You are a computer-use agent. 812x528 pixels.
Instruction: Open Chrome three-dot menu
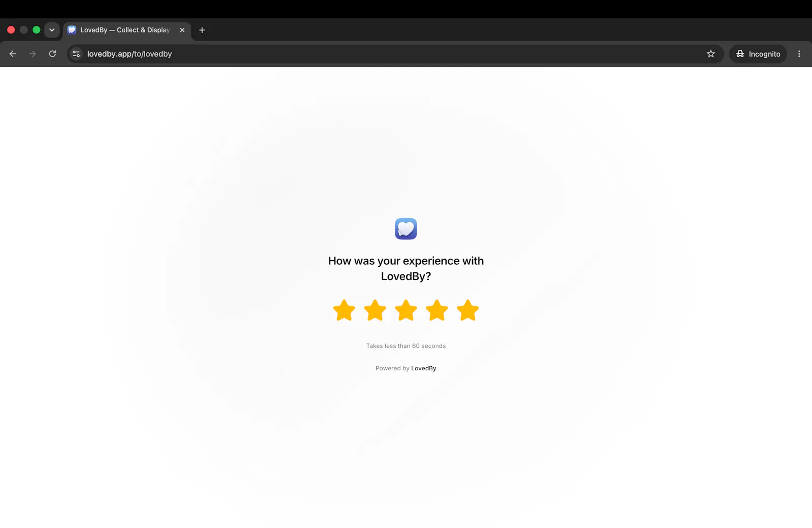pyautogui.click(x=799, y=54)
